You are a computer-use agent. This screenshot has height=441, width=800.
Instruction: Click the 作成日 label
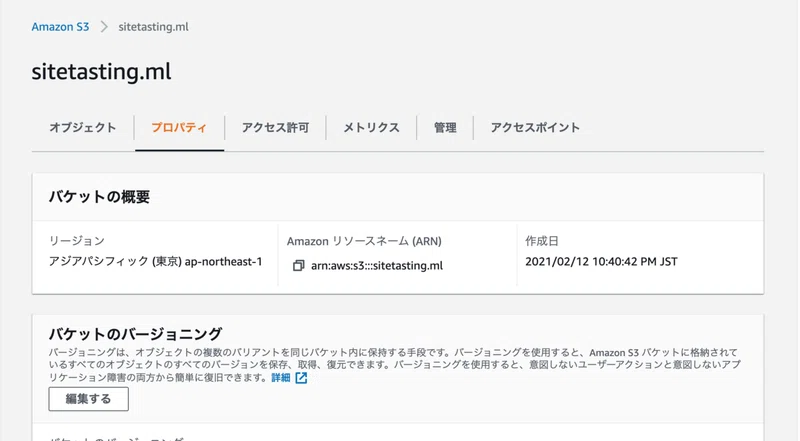tap(542, 241)
